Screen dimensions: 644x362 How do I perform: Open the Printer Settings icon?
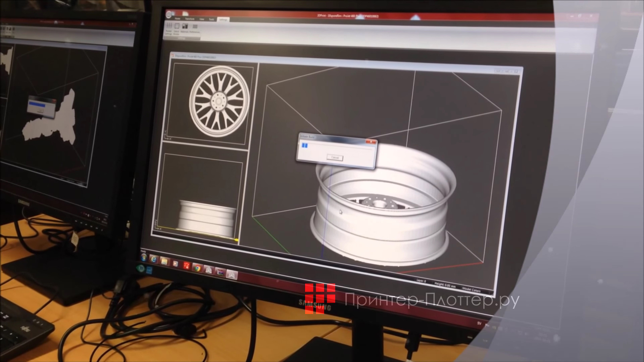tap(169, 27)
